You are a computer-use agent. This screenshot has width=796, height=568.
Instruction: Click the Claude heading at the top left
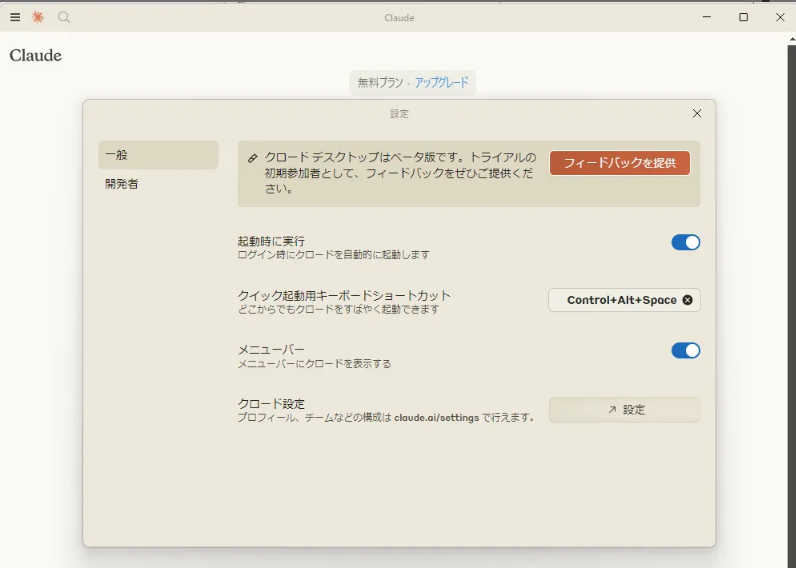click(36, 55)
